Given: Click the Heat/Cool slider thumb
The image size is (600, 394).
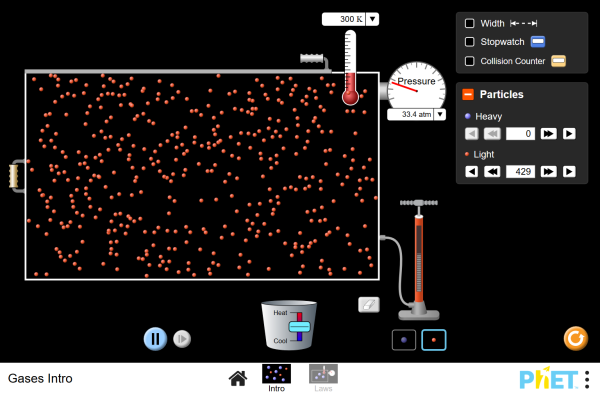Looking at the screenshot, I should pyautogui.click(x=299, y=327).
